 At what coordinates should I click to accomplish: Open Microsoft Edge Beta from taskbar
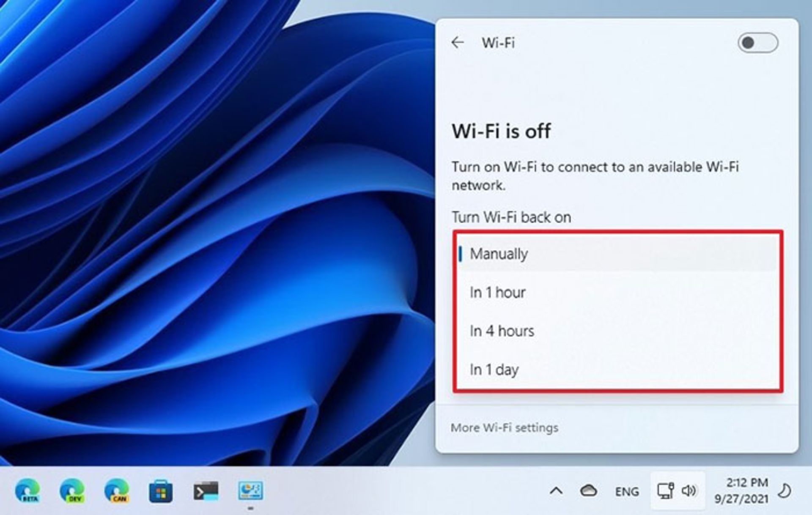coord(28,491)
